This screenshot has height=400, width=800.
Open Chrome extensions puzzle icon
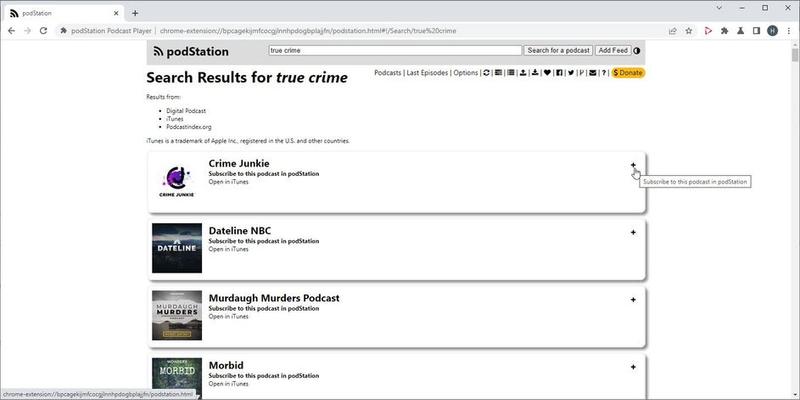pos(724,31)
